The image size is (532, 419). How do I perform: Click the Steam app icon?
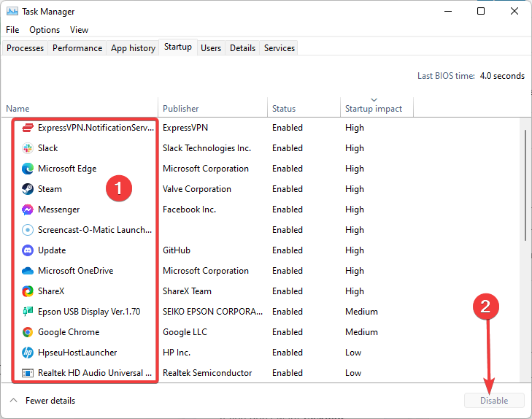pyautogui.click(x=28, y=189)
